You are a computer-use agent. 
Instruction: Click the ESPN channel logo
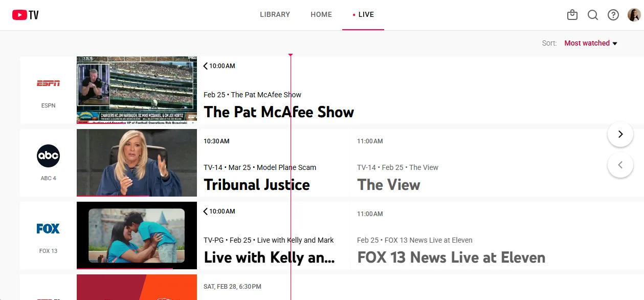48,83
